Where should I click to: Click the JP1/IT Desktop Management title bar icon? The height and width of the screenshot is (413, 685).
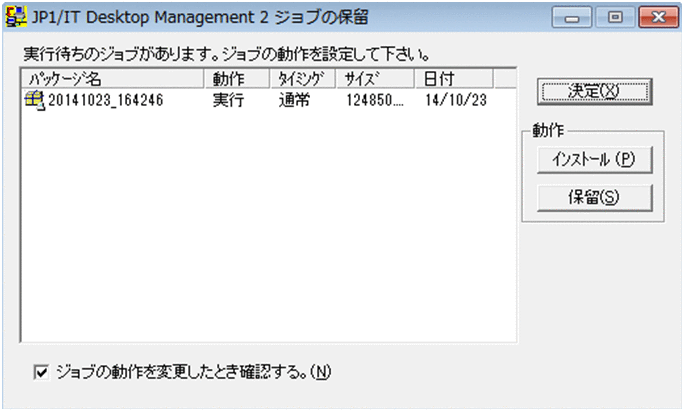16,17
